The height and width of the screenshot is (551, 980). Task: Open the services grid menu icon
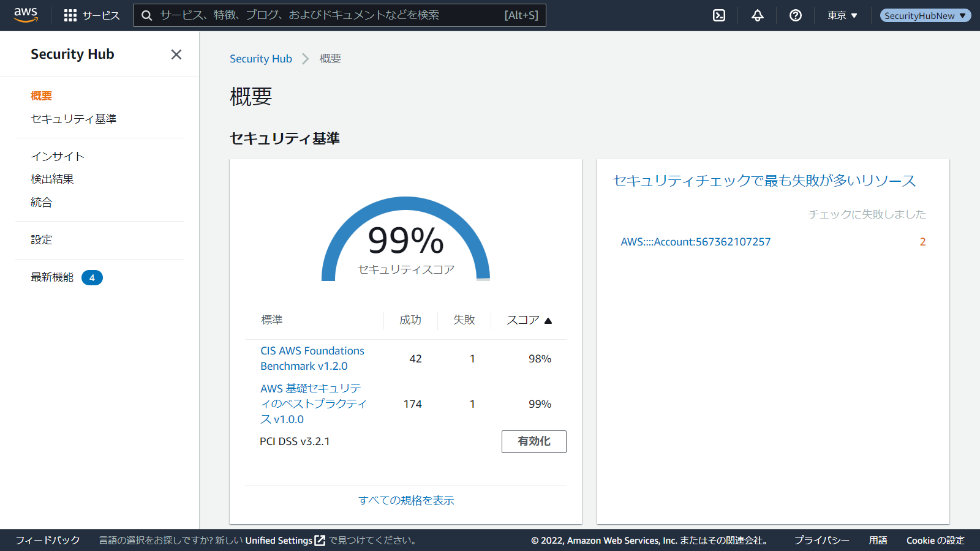(x=70, y=15)
